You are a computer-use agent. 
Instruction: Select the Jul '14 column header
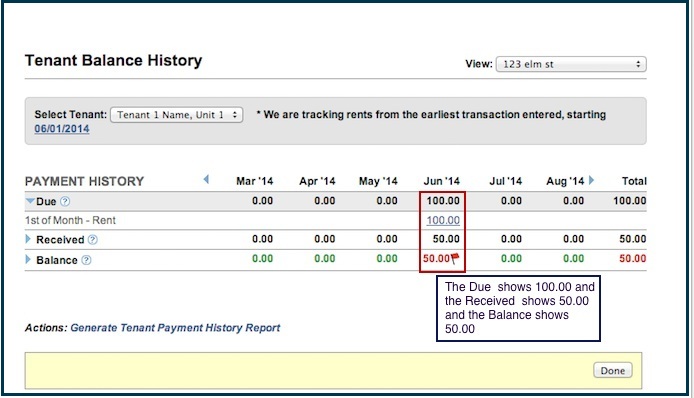coord(505,181)
